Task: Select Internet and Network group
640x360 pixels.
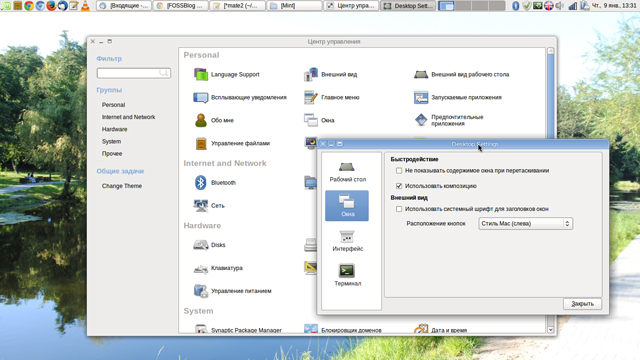Action: (x=128, y=117)
